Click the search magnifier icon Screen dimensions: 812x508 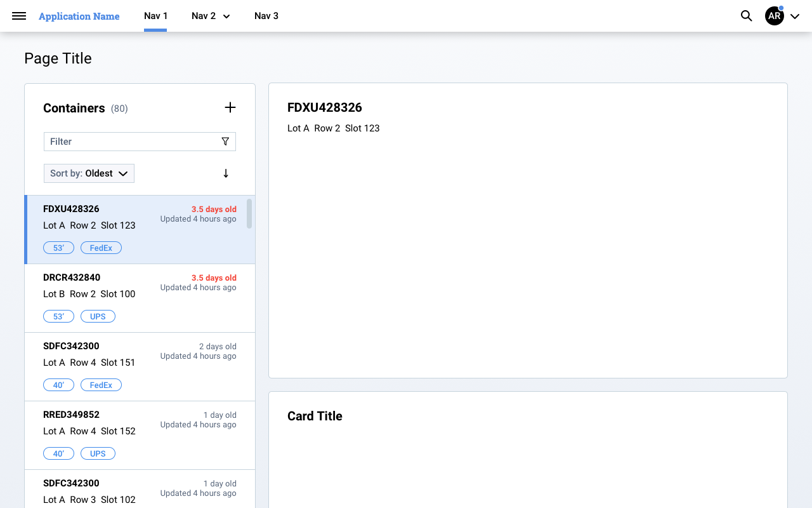(x=747, y=16)
